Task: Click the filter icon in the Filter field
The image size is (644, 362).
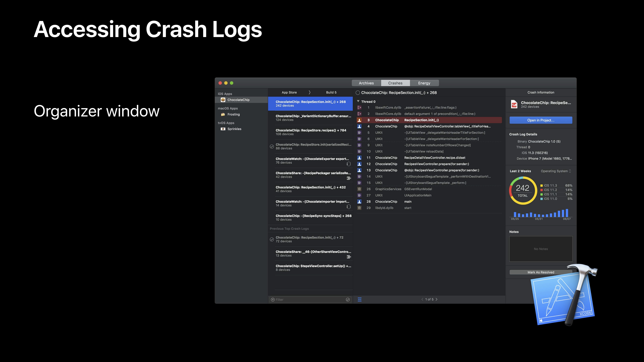Action: coord(273,299)
